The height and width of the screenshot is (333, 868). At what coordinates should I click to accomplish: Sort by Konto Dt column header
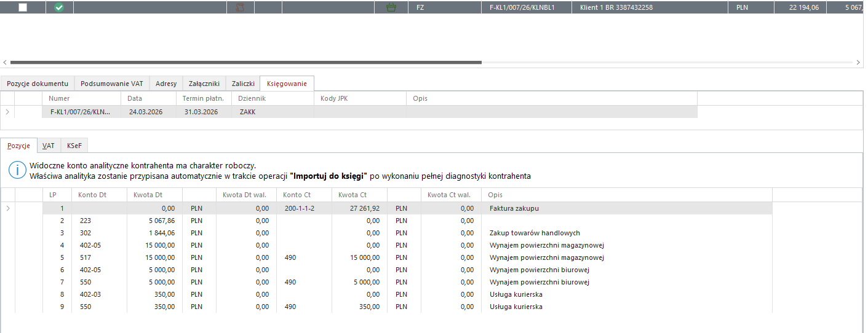tap(92, 195)
